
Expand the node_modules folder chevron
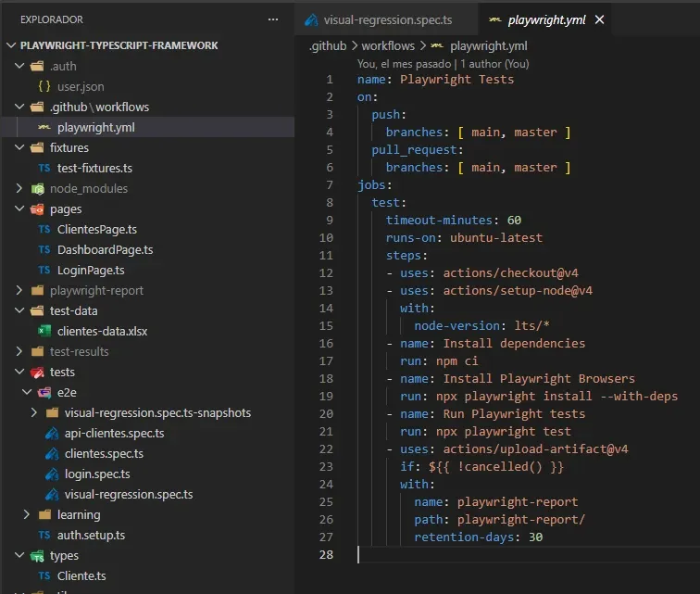(19, 188)
